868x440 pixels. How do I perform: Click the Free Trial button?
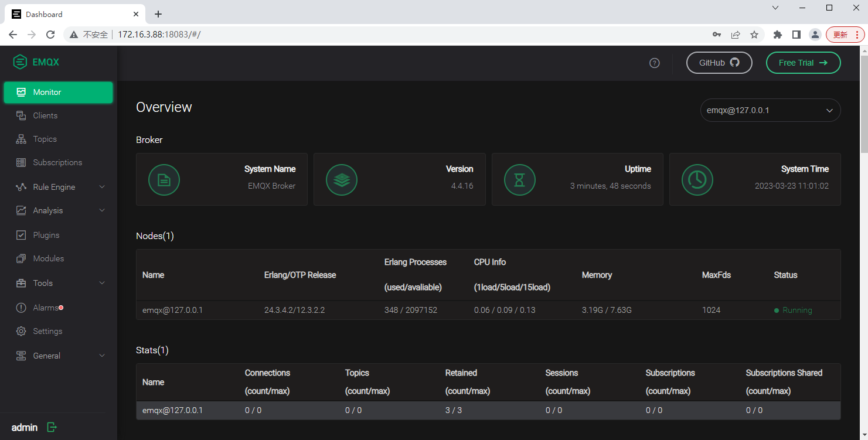(x=803, y=63)
